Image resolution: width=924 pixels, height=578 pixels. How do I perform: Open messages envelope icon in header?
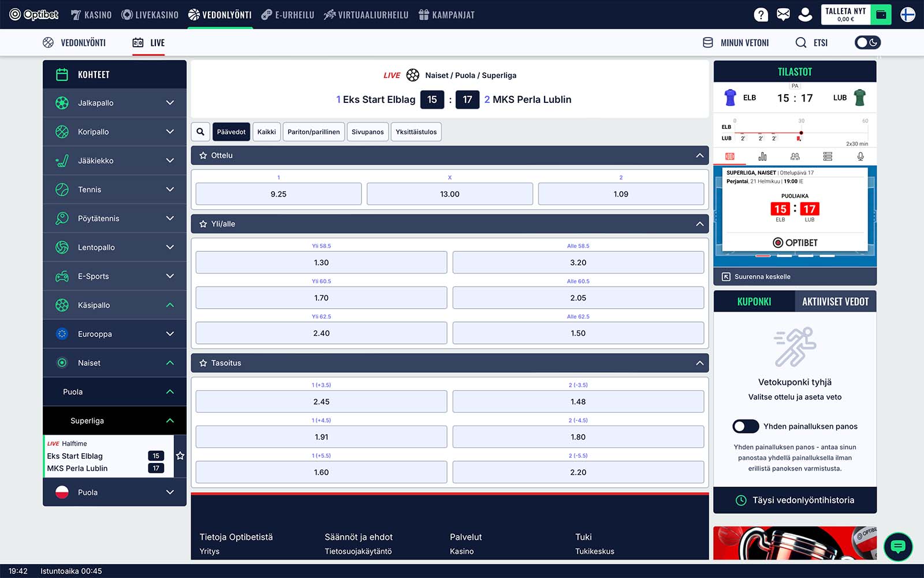point(783,14)
